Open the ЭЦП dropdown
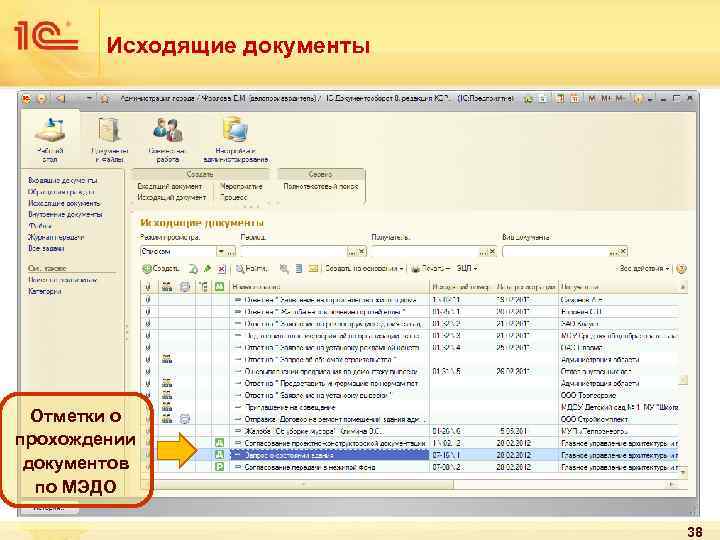 pyautogui.click(x=467, y=269)
